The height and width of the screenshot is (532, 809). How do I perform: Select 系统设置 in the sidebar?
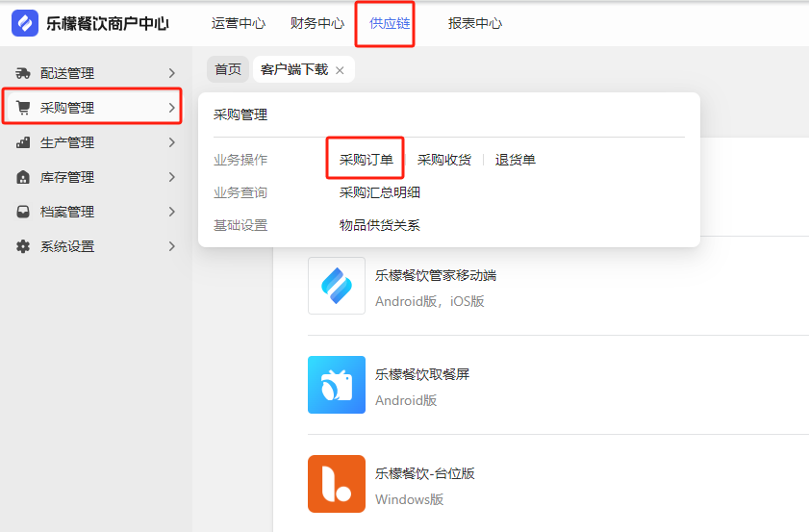coord(93,246)
